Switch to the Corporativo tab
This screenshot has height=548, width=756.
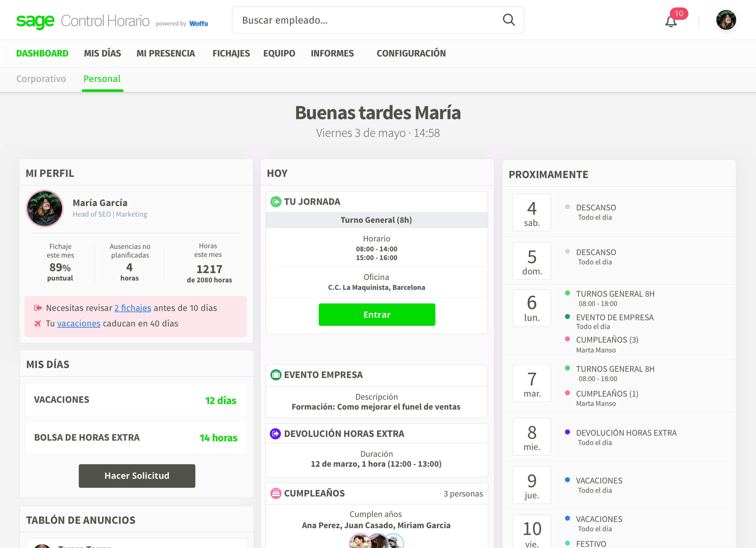[41, 79]
